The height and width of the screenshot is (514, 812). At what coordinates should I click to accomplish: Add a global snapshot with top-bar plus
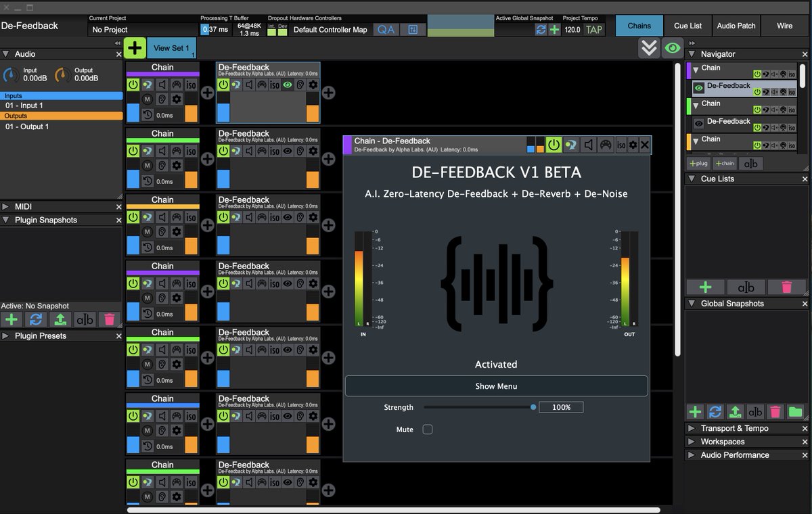pyautogui.click(x=554, y=30)
